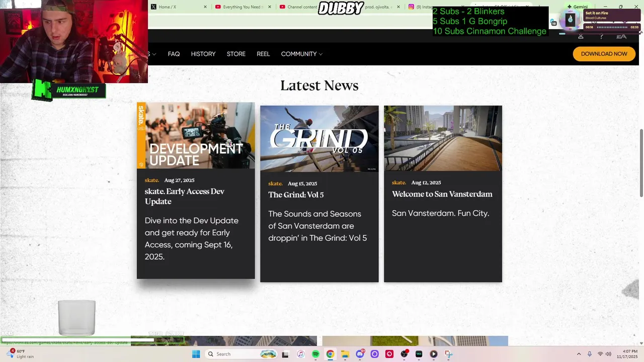Click the 'Latest News' heading
This screenshot has height=362, width=644.
coord(319,85)
